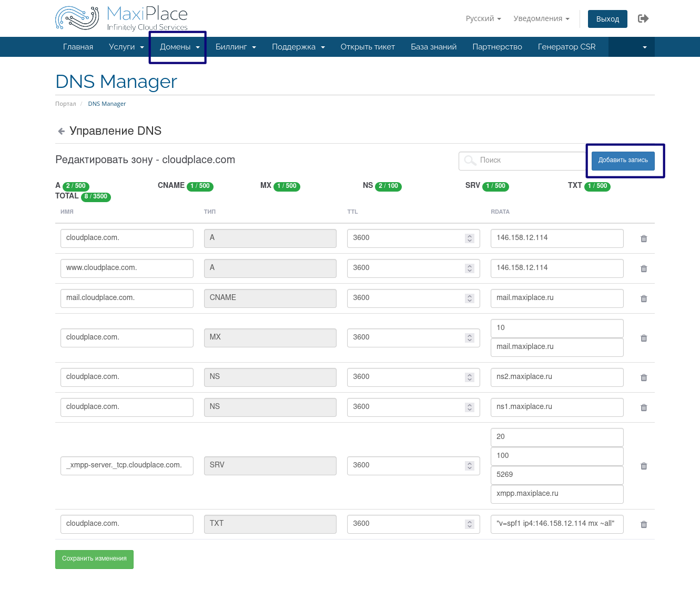This screenshot has height=589, width=700.
Task: Open Генератор CSR menu item
Action: [567, 47]
